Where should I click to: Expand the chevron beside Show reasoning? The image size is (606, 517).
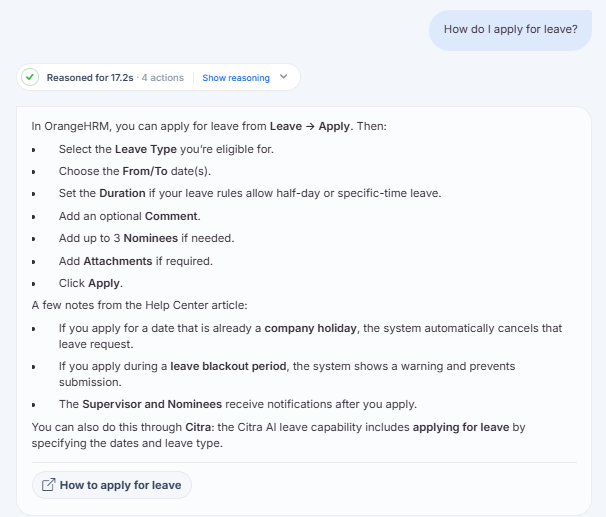284,77
